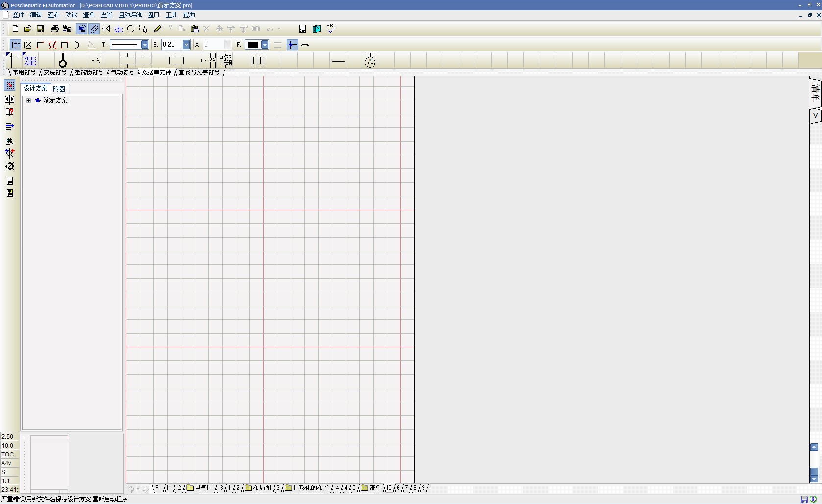Image resolution: width=822 pixels, height=504 pixels.
Task: Select the symbols tool with the bowtie icon
Action: click(106, 29)
